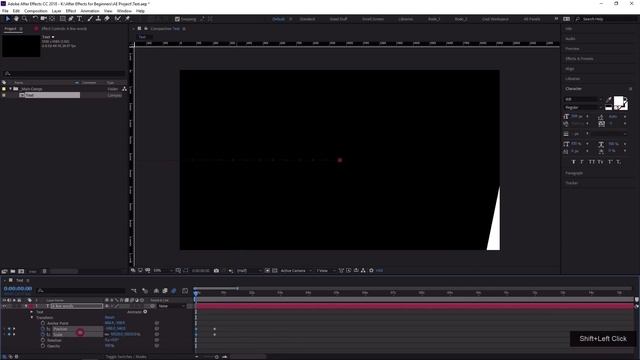Screen dimensions: 640x360
Task: Toggle the Position property stopwatch
Action: (x=43, y=329)
